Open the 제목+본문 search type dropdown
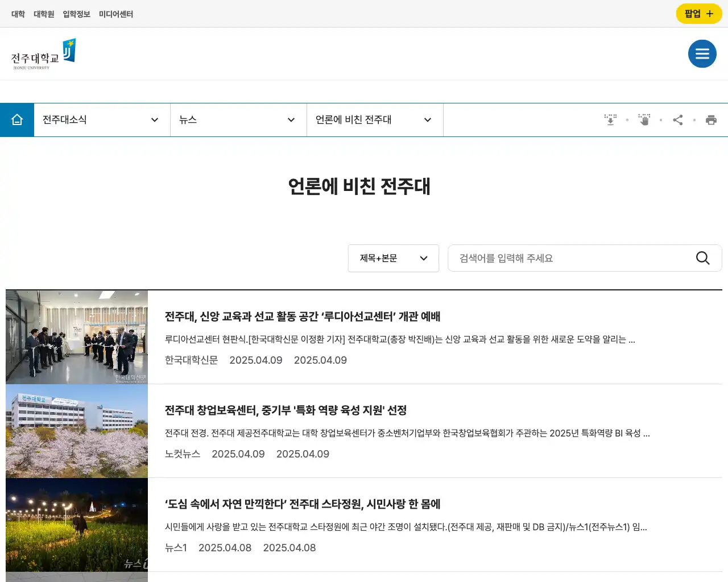The image size is (728, 582). click(394, 258)
